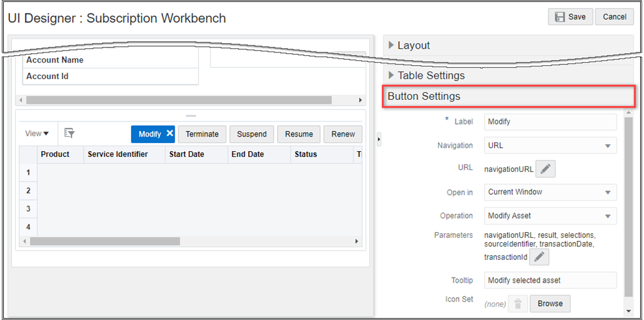Collapse the settings panel using splitter arrow
Screen dimensions: 644x320
[x=379, y=140]
